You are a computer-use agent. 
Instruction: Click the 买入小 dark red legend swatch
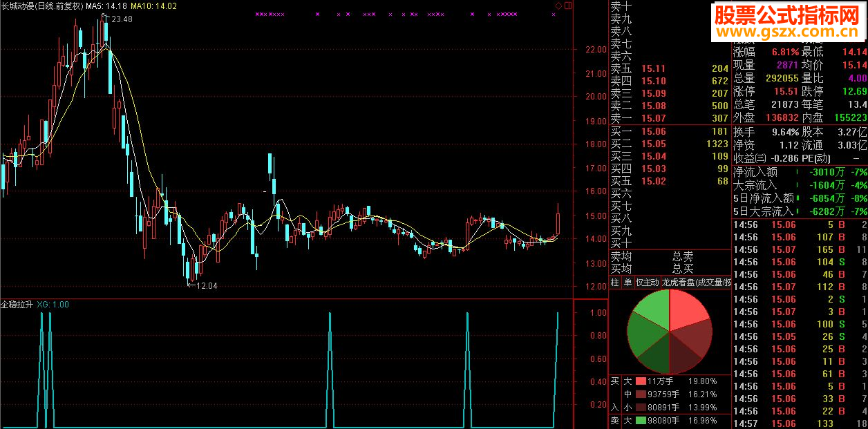pos(640,408)
